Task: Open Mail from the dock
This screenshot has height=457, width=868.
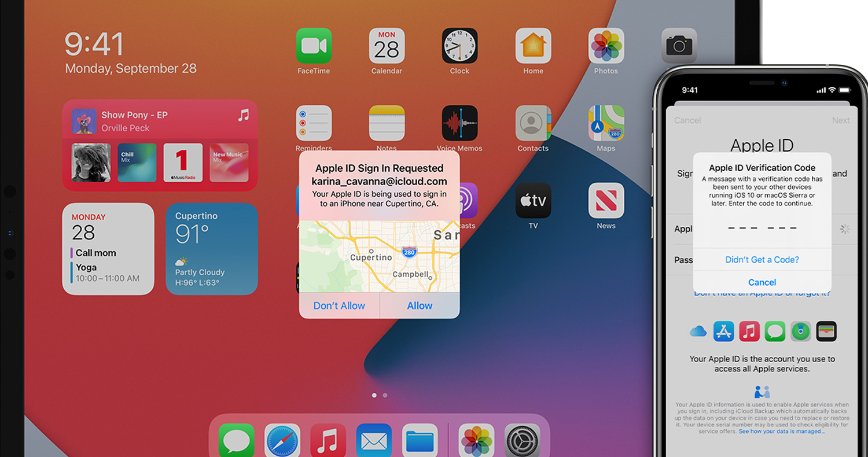Action: pos(374,440)
